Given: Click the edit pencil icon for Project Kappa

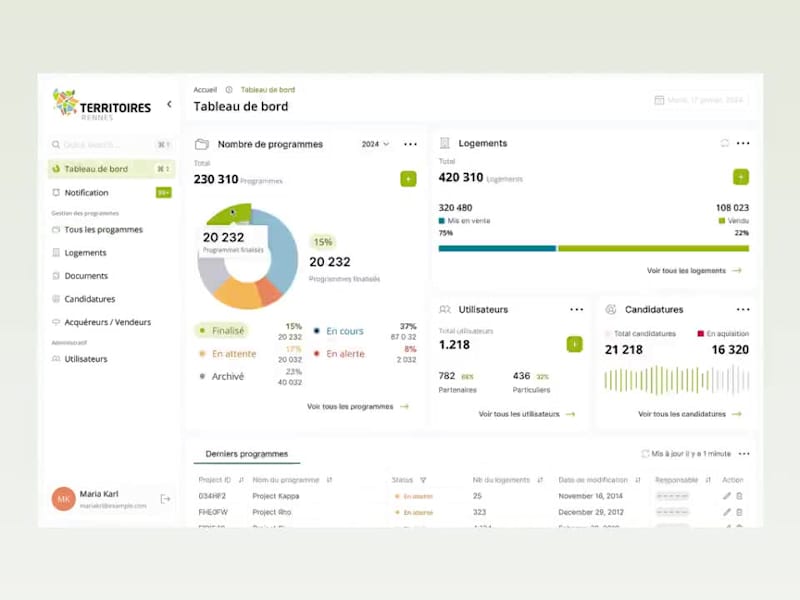Looking at the screenshot, I should point(725,495).
